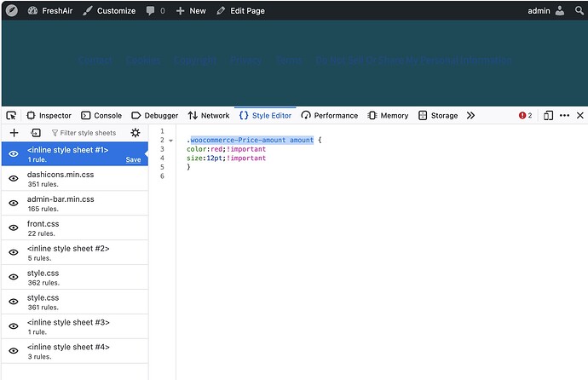Viewport: 588px width, 380px height.
Task: Hide the admin-bar.min.css style sheet
Action: tap(14, 203)
